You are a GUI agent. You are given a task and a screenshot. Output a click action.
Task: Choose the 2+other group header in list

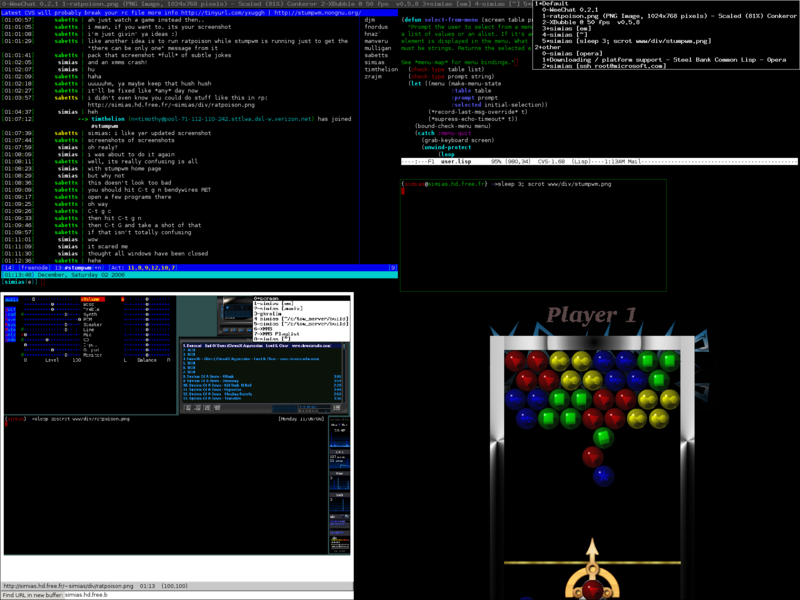pos(549,47)
